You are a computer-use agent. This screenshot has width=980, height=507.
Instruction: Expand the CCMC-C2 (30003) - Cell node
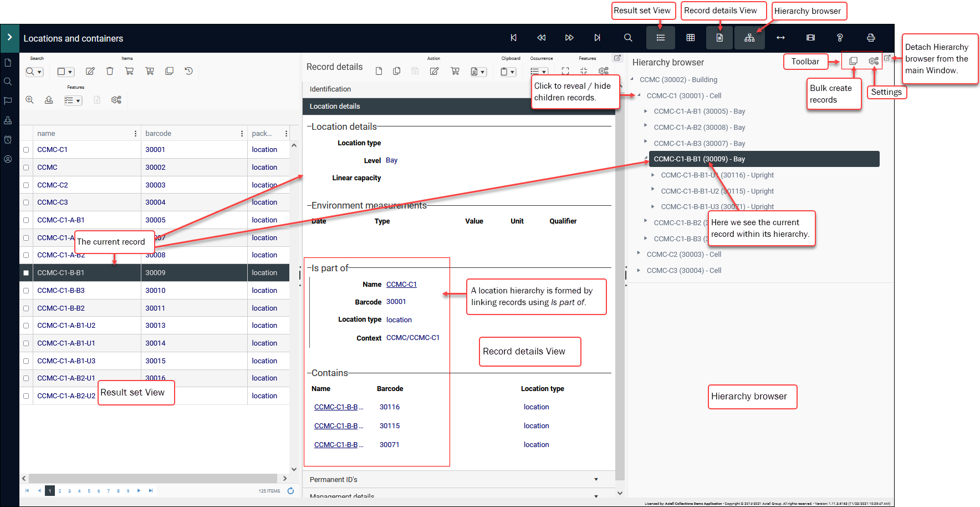[x=638, y=254]
